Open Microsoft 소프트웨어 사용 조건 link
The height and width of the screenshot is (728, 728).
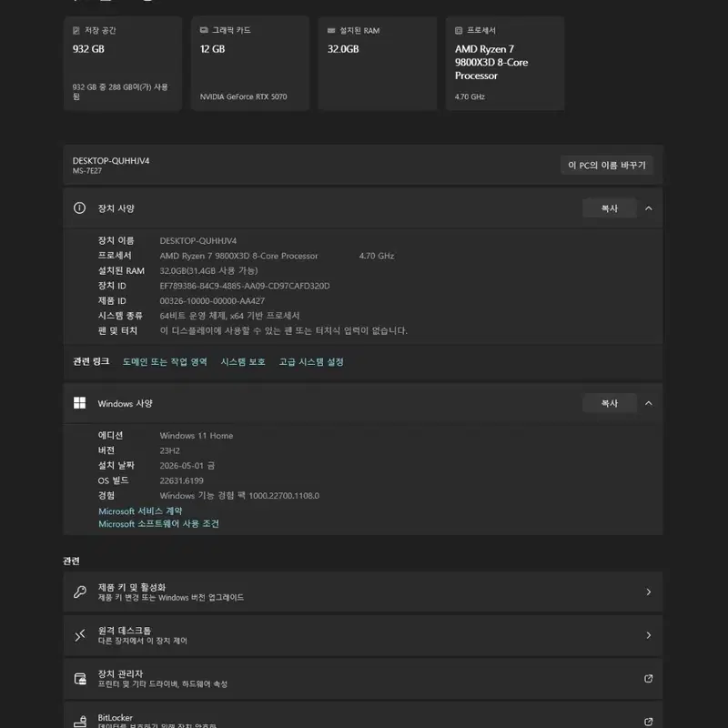[158, 524]
